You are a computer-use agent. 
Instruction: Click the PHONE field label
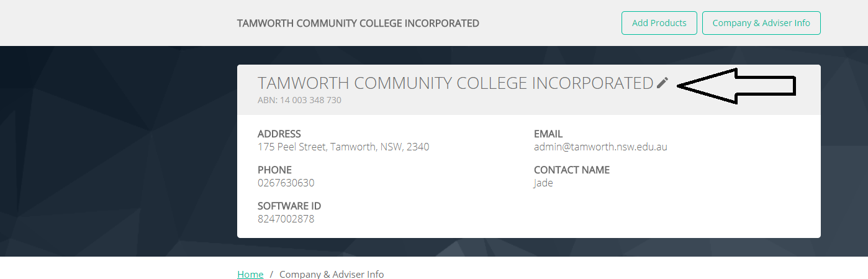click(274, 170)
